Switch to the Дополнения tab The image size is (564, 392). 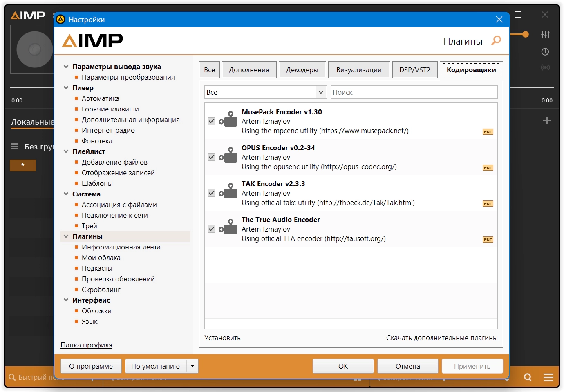coord(249,70)
